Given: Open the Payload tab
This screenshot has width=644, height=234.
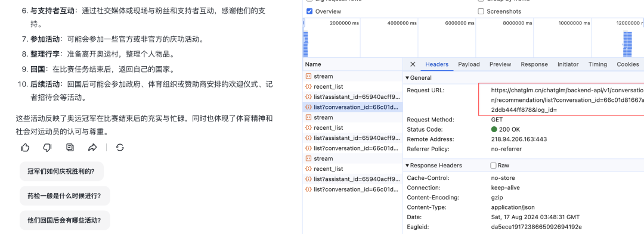Looking at the screenshot, I should [x=469, y=64].
